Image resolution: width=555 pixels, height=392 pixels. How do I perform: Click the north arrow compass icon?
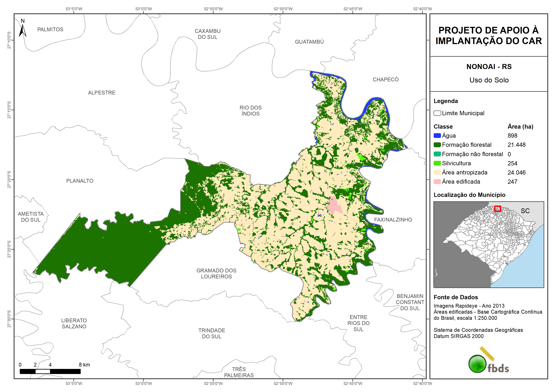[x=22, y=29]
